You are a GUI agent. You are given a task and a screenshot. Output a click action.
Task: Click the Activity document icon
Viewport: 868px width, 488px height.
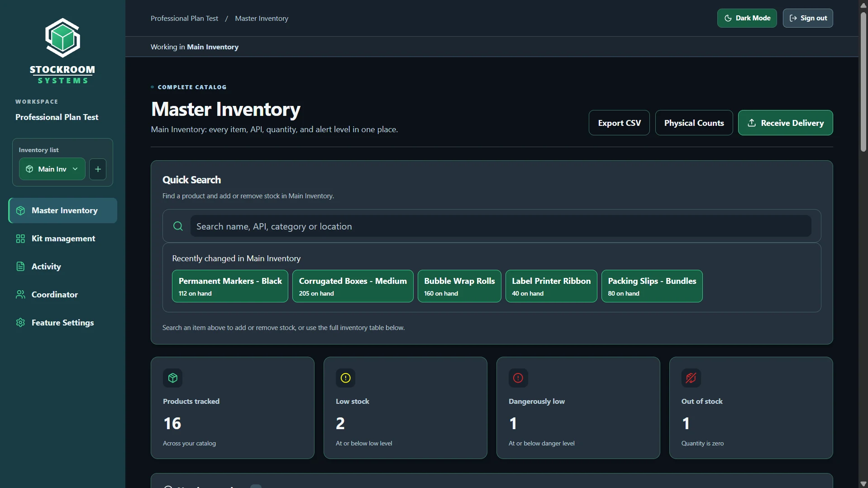coord(20,267)
